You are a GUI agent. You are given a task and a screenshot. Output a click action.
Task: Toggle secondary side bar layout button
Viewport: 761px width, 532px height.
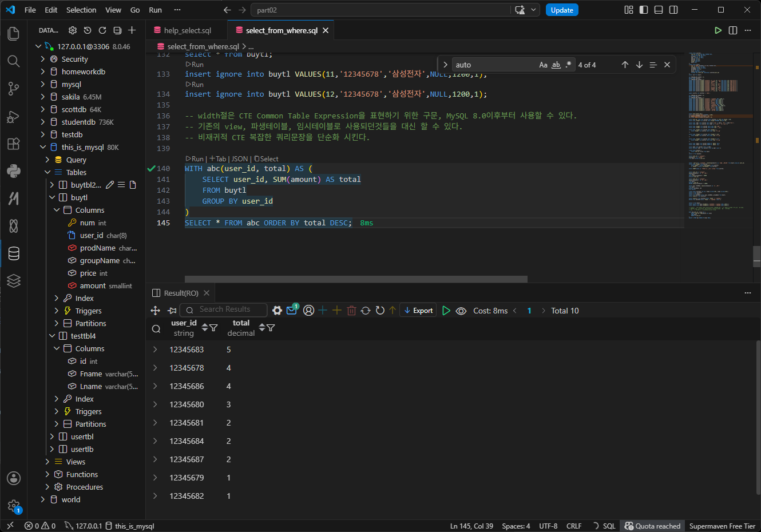coord(673,10)
